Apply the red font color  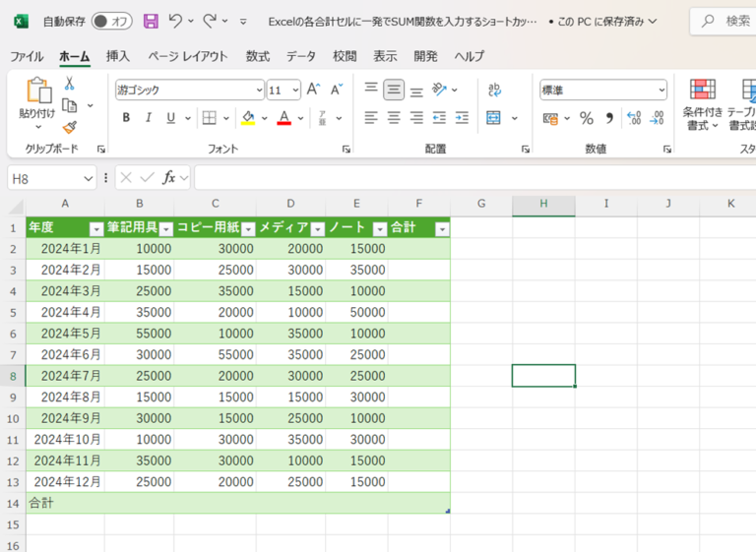pyautogui.click(x=283, y=118)
